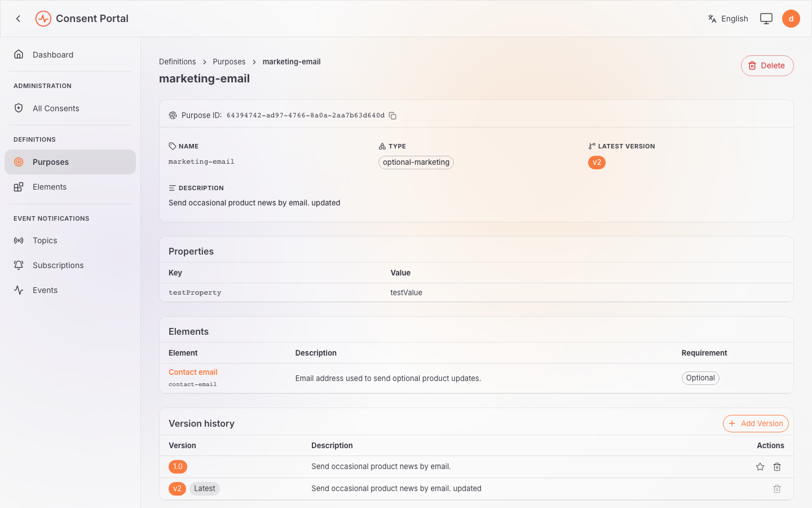The image size is (812, 508).
Task: Navigate to Purposes breadcrumb
Action: pyautogui.click(x=229, y=62)
